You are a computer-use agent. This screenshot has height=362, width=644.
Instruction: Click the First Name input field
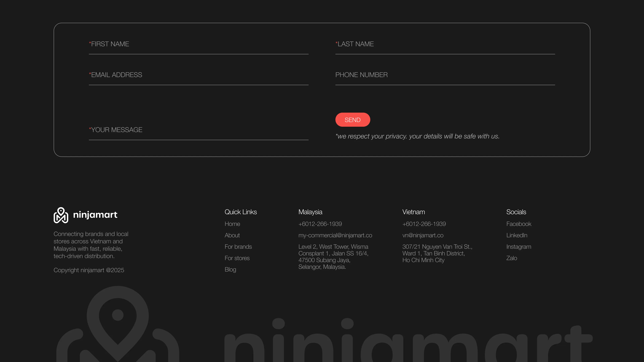pos(199,44)
